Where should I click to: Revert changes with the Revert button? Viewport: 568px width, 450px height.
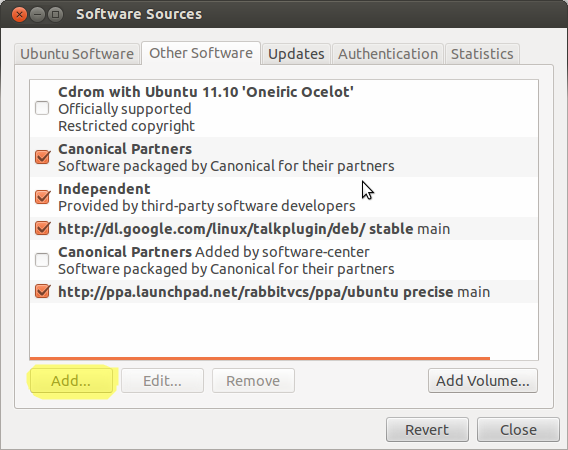(427, 430)
